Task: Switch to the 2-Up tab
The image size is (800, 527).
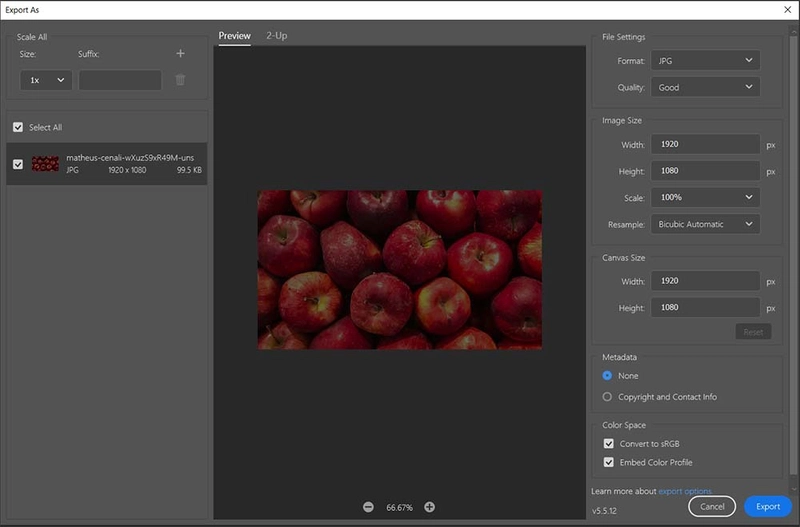Action: pyautogui.click(x=277, y=36)
